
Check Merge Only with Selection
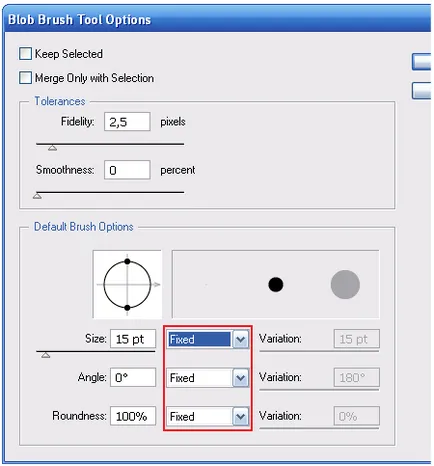click(x=25, y=78)
